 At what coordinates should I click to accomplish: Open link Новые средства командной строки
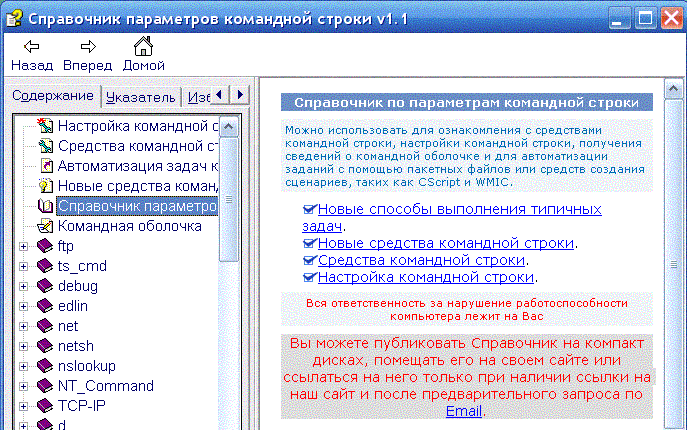pyautogui.click(x=446, y=243)
